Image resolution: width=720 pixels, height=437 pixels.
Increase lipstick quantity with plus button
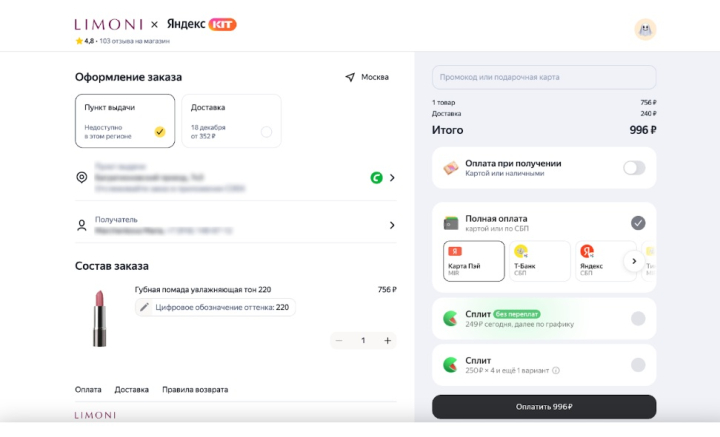pyautogui.click(x=387, y=341)
